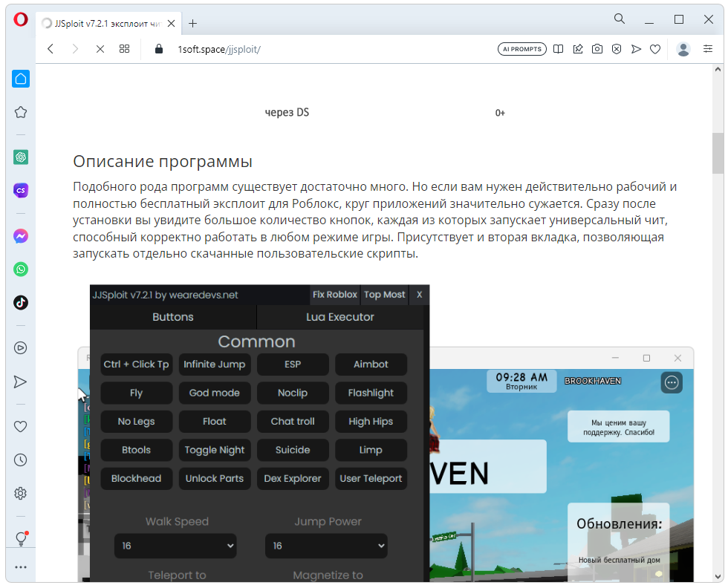Open History clock icon in sidebar
The height and width of the screenshot is (585, 728).
click(x=21, y=460)
